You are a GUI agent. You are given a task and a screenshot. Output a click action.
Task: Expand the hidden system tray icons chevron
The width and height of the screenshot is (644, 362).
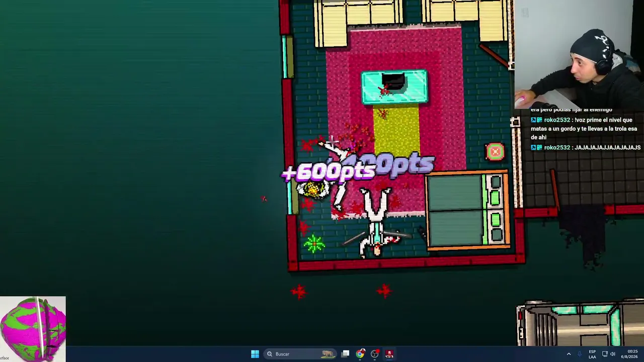569,354
